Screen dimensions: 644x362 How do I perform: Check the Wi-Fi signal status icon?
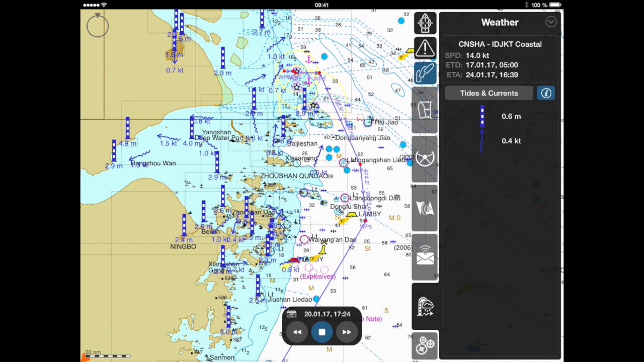tap(104, 5)
